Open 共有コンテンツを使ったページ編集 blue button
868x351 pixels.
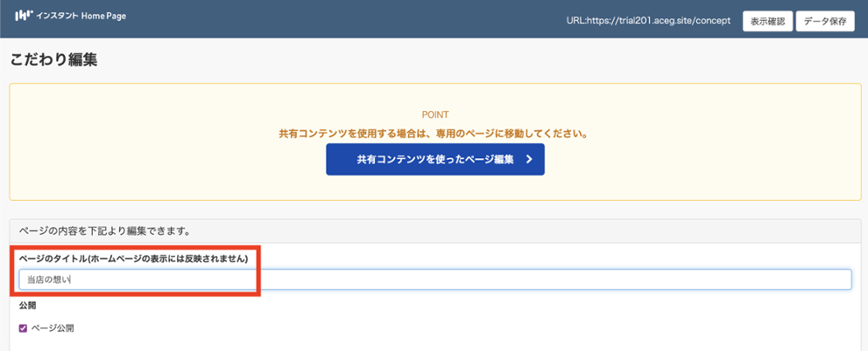(x=435, y=160)
